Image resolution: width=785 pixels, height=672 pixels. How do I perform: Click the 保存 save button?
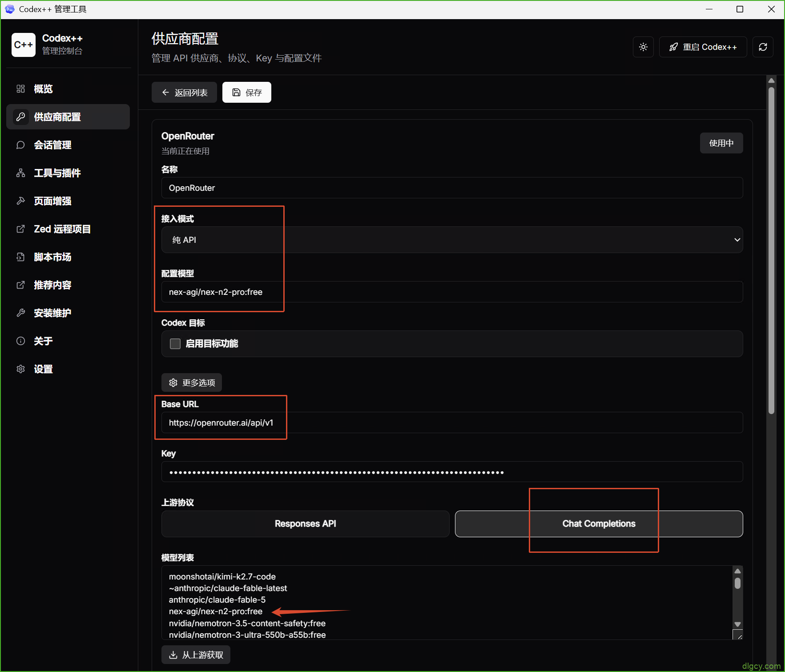point(247,93)
